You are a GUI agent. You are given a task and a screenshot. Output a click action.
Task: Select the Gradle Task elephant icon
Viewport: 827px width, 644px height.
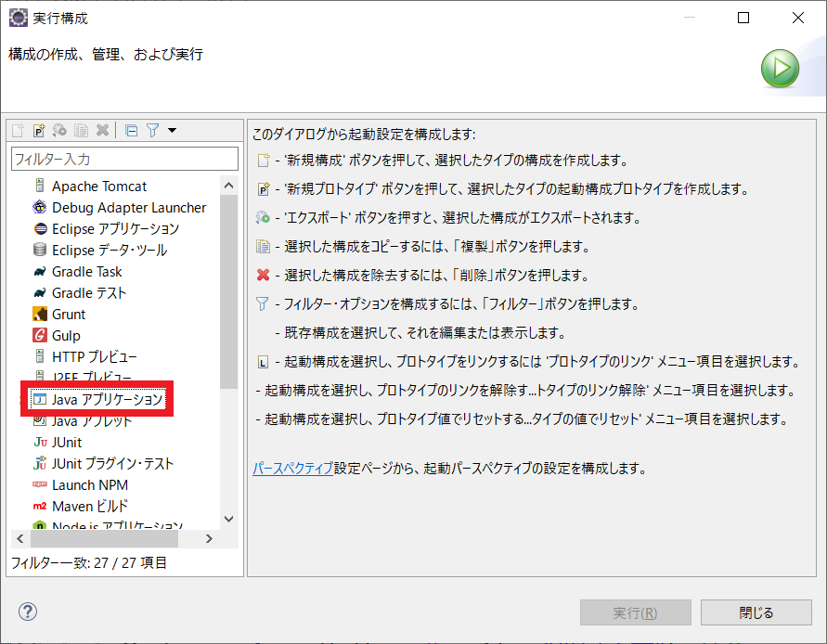(40, 272)
